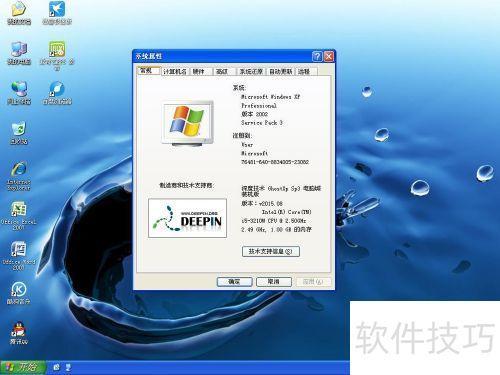Confirm with the 确定 button
Image resolution: width=500 pixels, height=375 pixels.
[x=234, y=282]
